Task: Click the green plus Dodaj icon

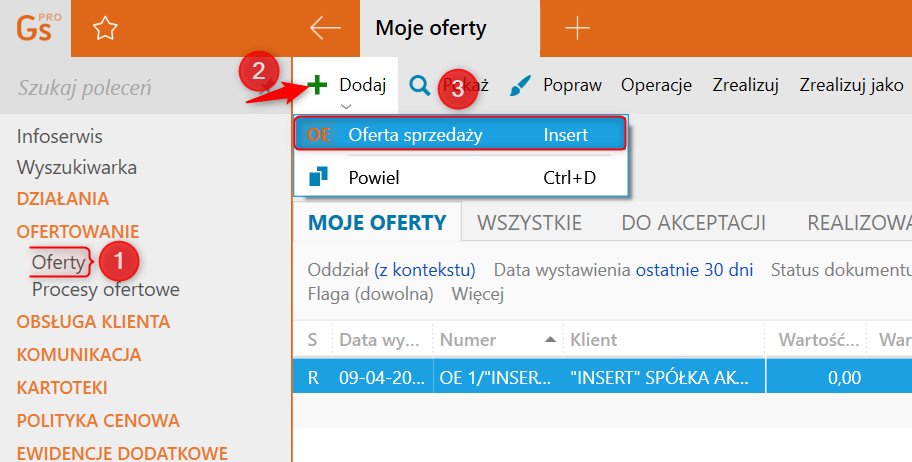Action: [x=317, y=85]
